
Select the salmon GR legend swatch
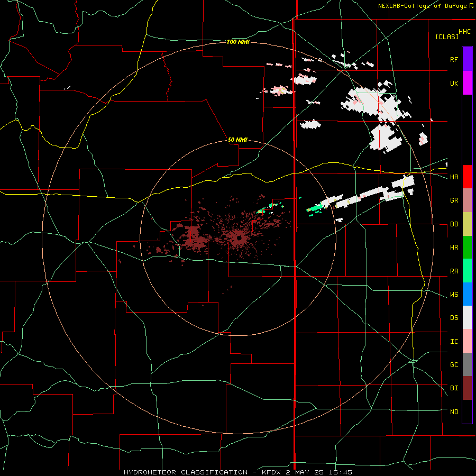467,200
